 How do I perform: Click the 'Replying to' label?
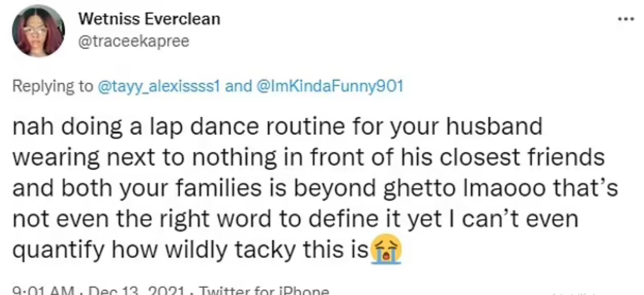click(x=53, y=86)
